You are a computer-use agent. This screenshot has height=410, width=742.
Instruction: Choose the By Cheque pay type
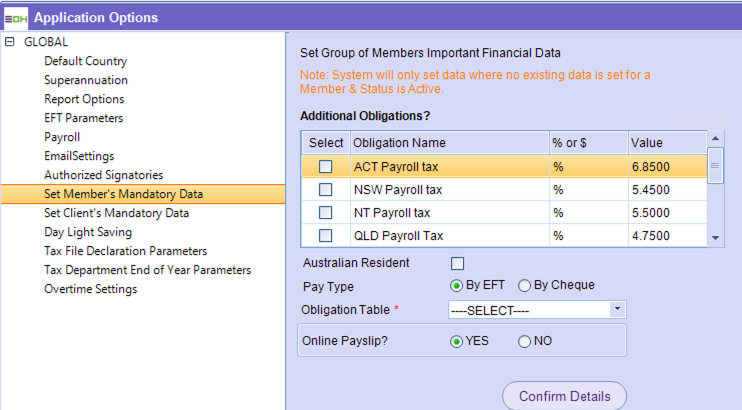[525, 286]
